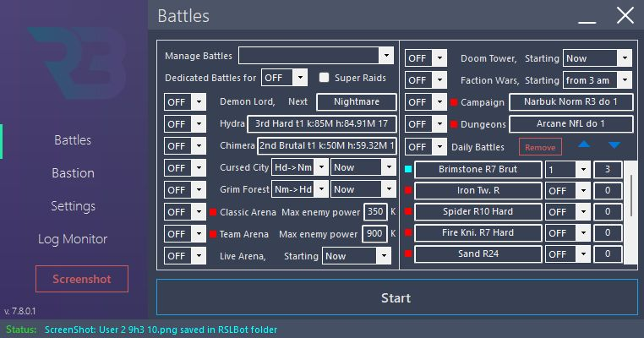
Task: Click red status square beside Sand R24
Action: (x=408, y=253)
